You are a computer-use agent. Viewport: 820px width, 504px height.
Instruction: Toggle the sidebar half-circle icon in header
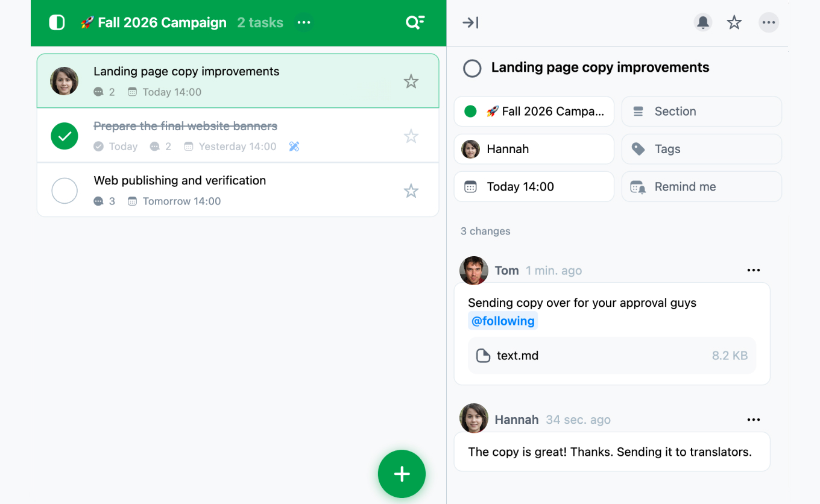click(57, 23)
